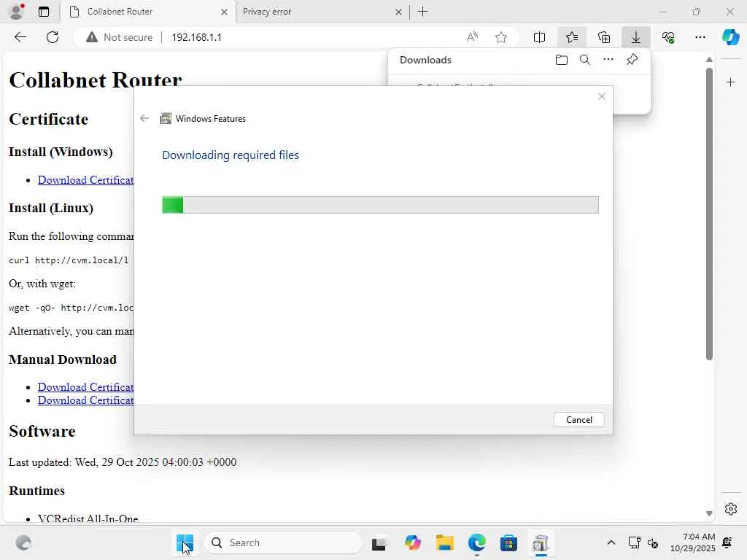
Task: Close the Collabnet Router tab
Action: pyautogui.click(x=224, y=12)
